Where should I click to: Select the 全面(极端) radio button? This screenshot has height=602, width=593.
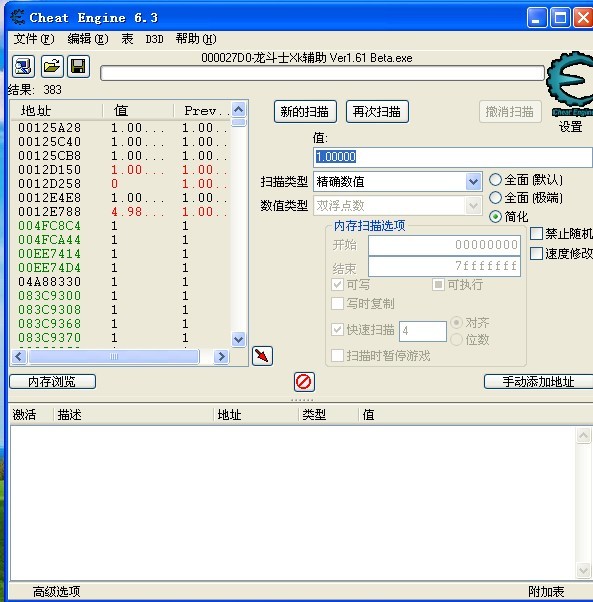[x=496, y=198]
